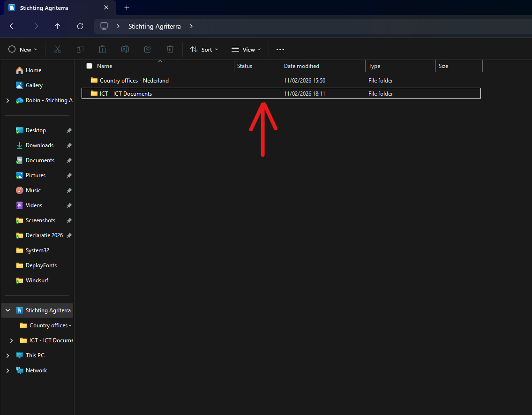This screenshot has height=415, width=532.
Task: Click the Cut scissors icon
Action: [x=58, y=50]
